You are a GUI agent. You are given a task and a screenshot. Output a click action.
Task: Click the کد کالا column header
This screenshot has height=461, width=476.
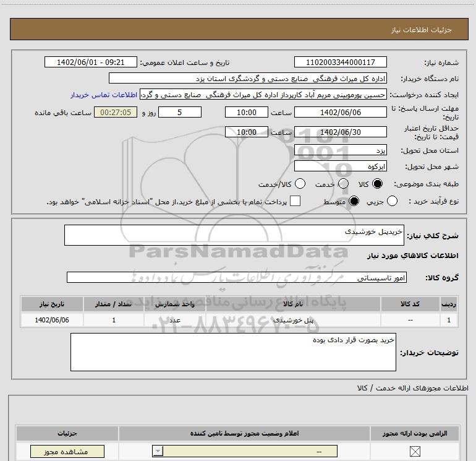(x=410, y=304)
